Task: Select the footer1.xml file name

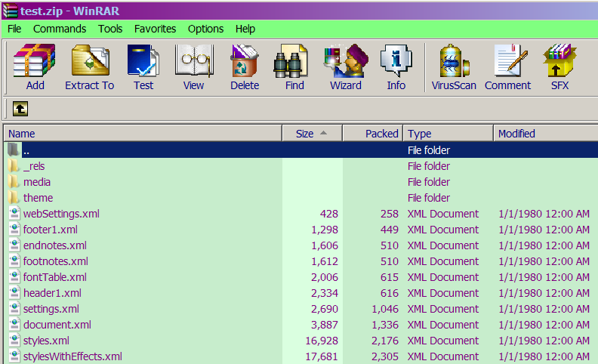Action: tap(51, 230)
